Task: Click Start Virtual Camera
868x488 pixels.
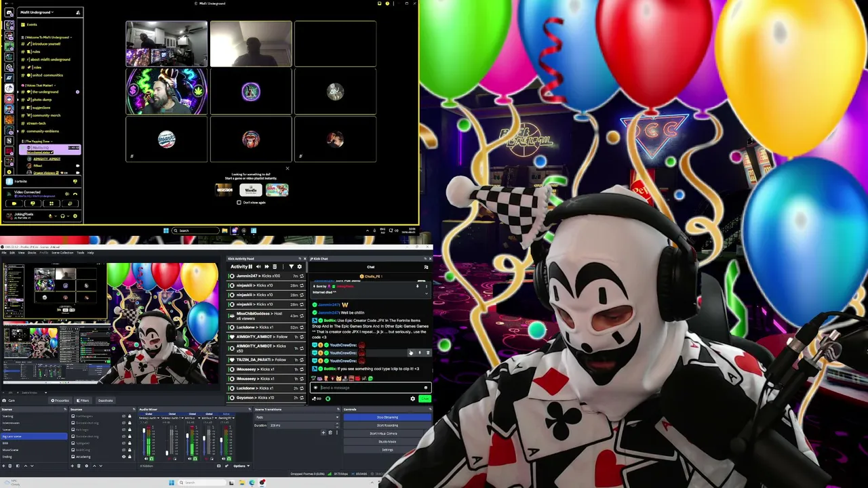Action: [x=383, y=434]
